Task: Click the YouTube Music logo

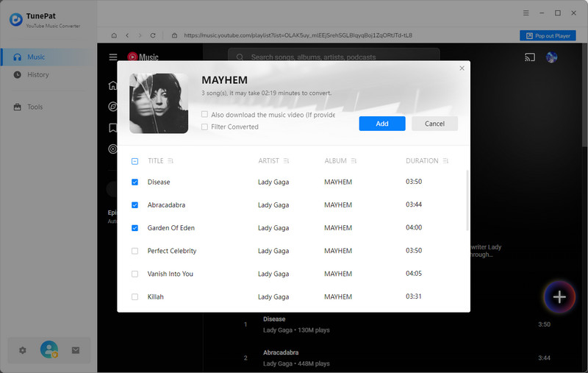Action: (143, 57)
